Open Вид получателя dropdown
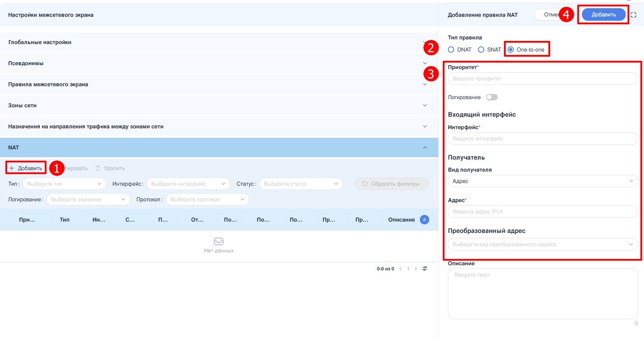 click(542, 181)
